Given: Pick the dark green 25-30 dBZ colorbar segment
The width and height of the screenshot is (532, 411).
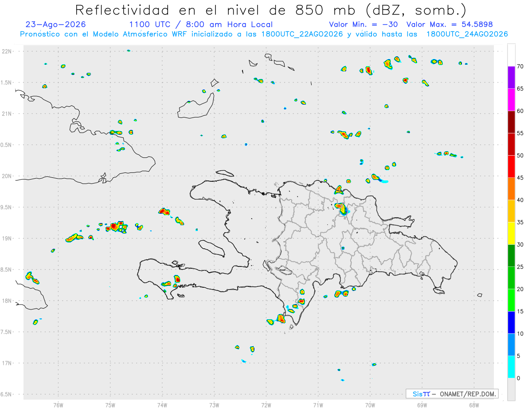Looking at the screenshot, I should (x=511, y=256).
